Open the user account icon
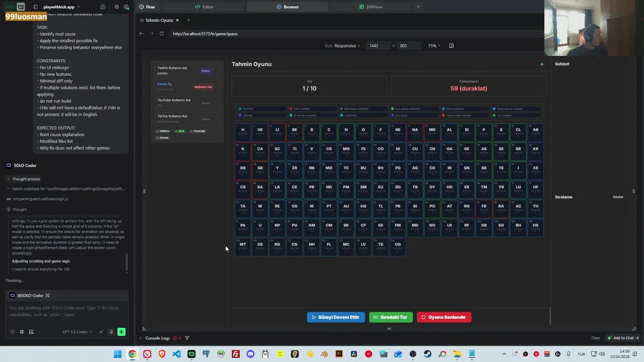Screen dimensions: 644x362 coord(126,7)
